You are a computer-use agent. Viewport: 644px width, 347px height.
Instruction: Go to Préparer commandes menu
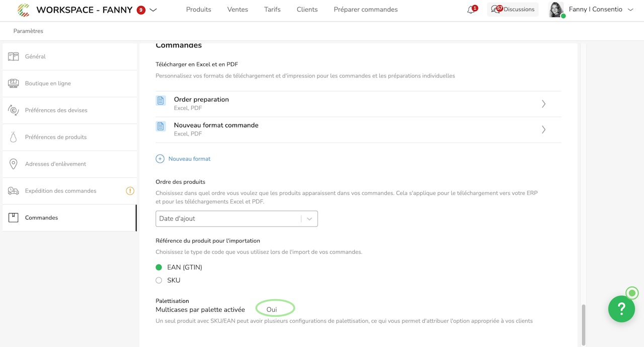(x=366, y=10)
